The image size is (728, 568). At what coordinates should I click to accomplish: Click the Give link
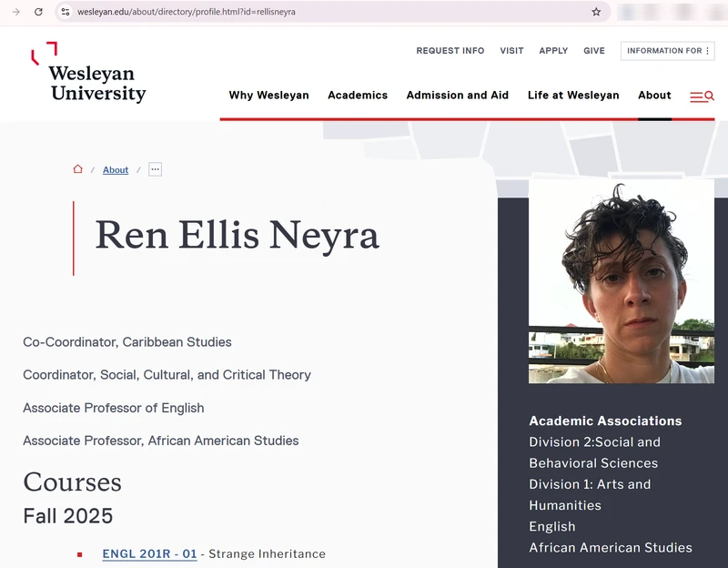594,51
